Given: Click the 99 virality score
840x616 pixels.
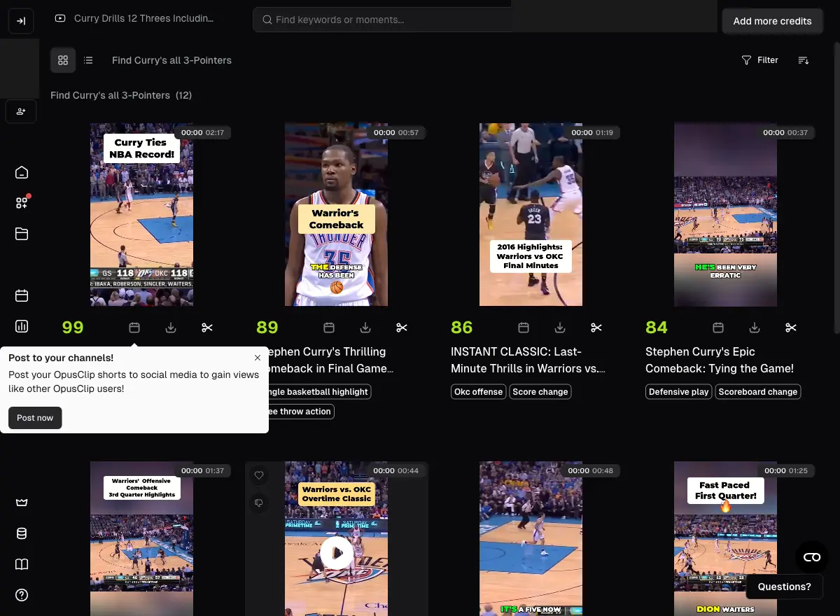Looking at the screenshot, I should [73, 328].
